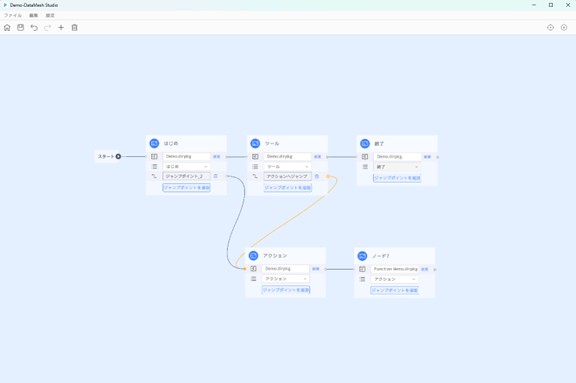Click the scenario file icon in 終了 node

(x=365, y=157)
